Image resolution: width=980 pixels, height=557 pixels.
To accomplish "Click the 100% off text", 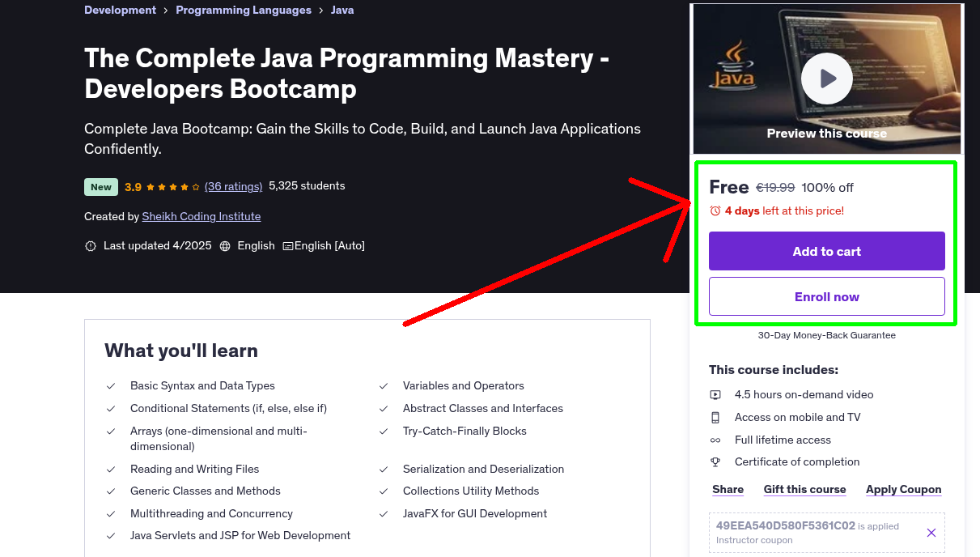I will point(827,188).
